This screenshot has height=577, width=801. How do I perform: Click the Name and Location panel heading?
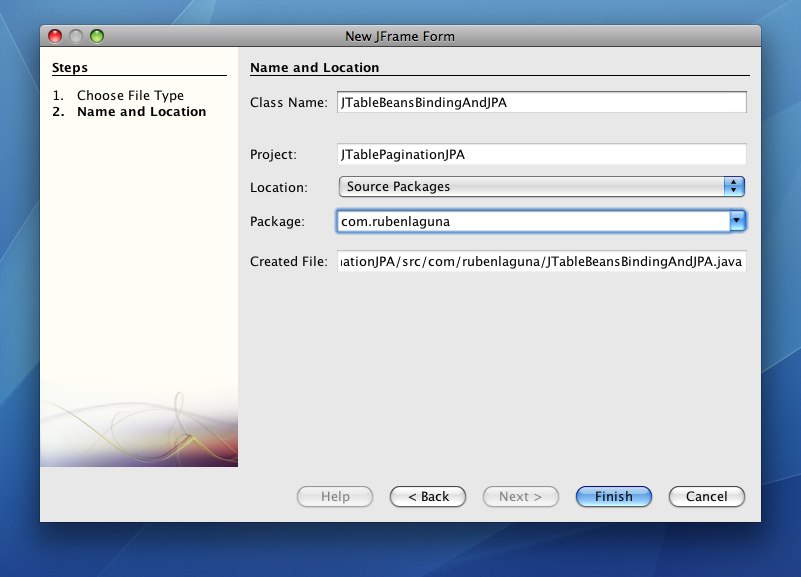pos(315,67)
